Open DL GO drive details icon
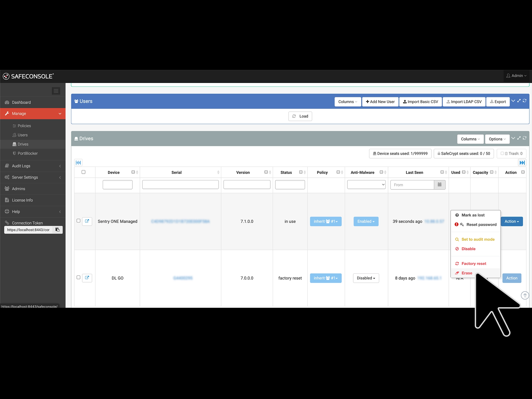The width and height of the screenshot is (532, 399). (x=87, y=278)
